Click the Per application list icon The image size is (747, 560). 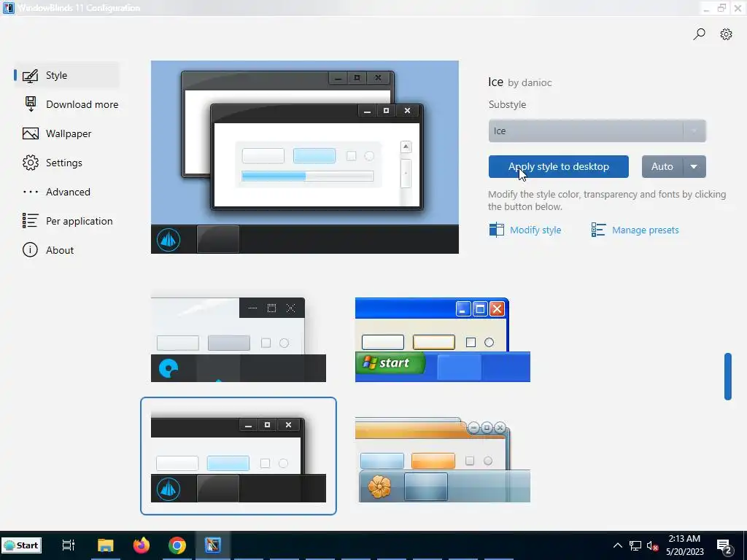coord(31,221)
